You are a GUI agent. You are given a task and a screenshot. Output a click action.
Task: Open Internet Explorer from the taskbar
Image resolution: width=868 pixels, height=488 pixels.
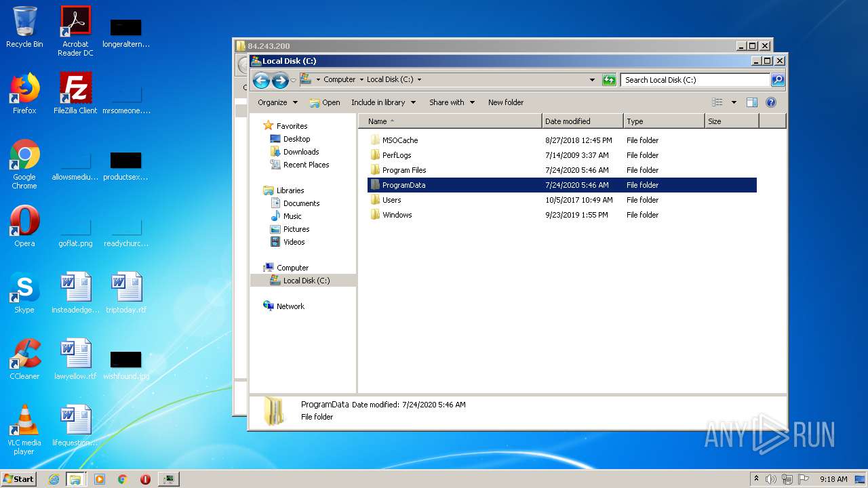click(54, 479)
